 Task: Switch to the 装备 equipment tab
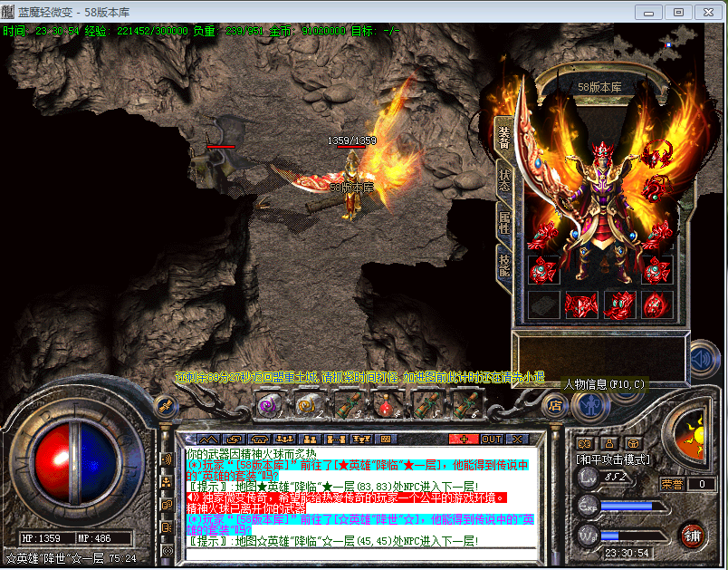(x=504, y=138)
